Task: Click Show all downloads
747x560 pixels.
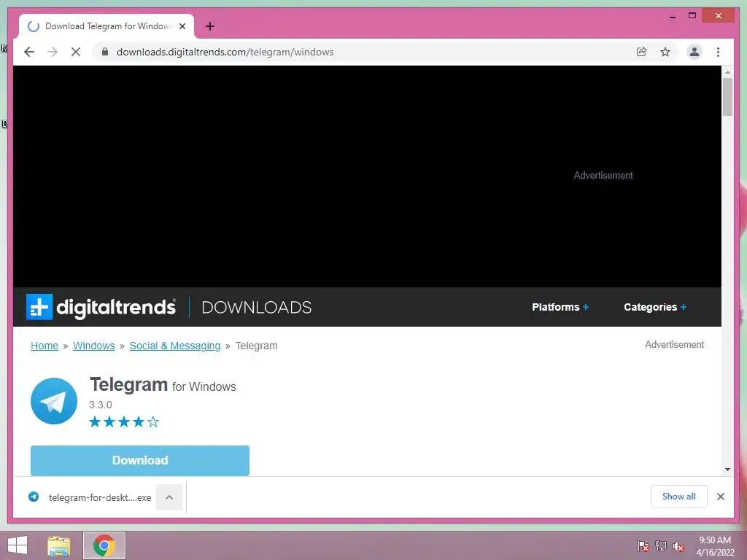Action: pyautogui.click(x=679, y=497)
